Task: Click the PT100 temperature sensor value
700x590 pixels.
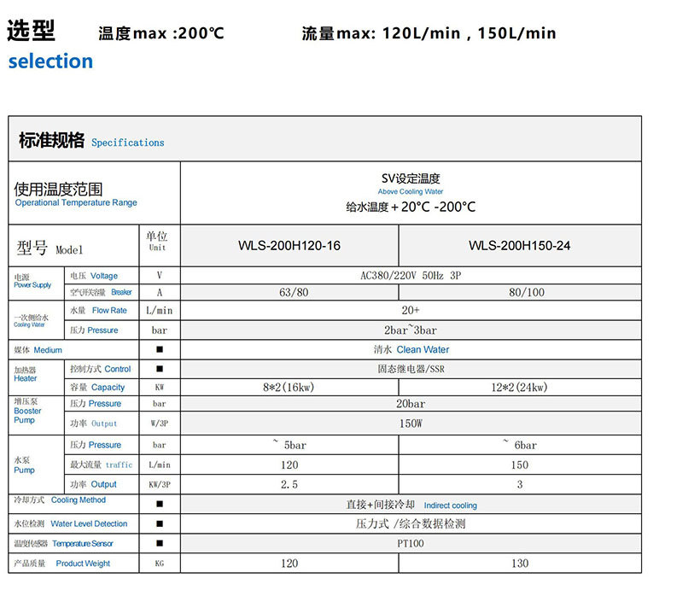Action: point(411,543)
